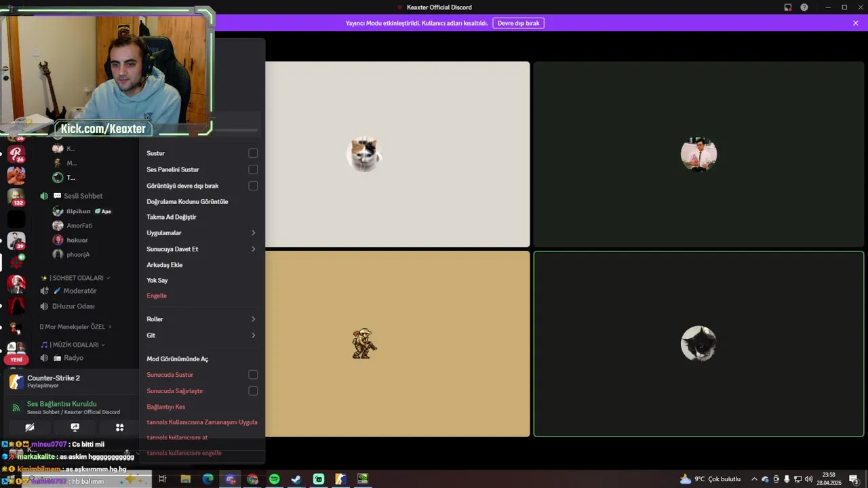This screenshot has height=488, width=868.
Task: Click the Devre dışı bırak button
Action: (518, 23)
